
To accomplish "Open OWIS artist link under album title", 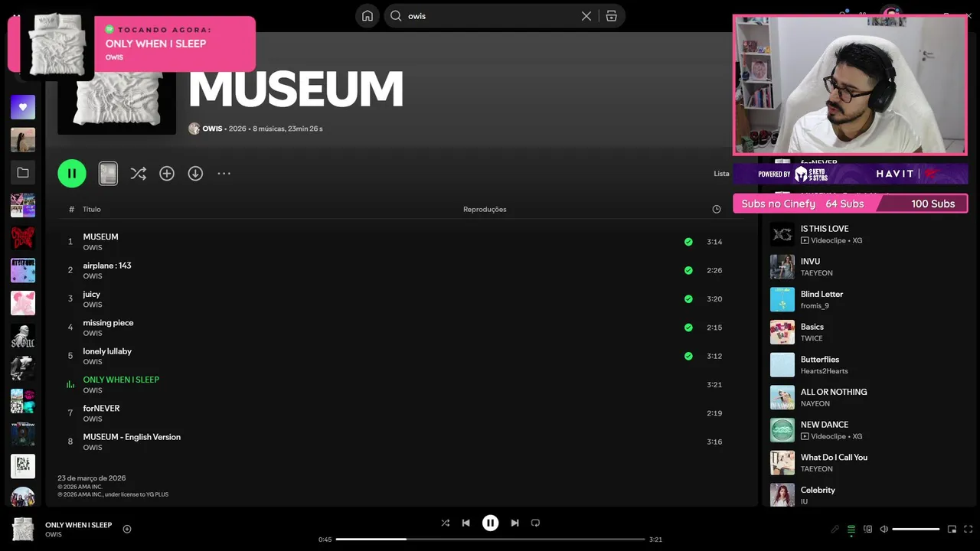I will (x=212, y=129).
